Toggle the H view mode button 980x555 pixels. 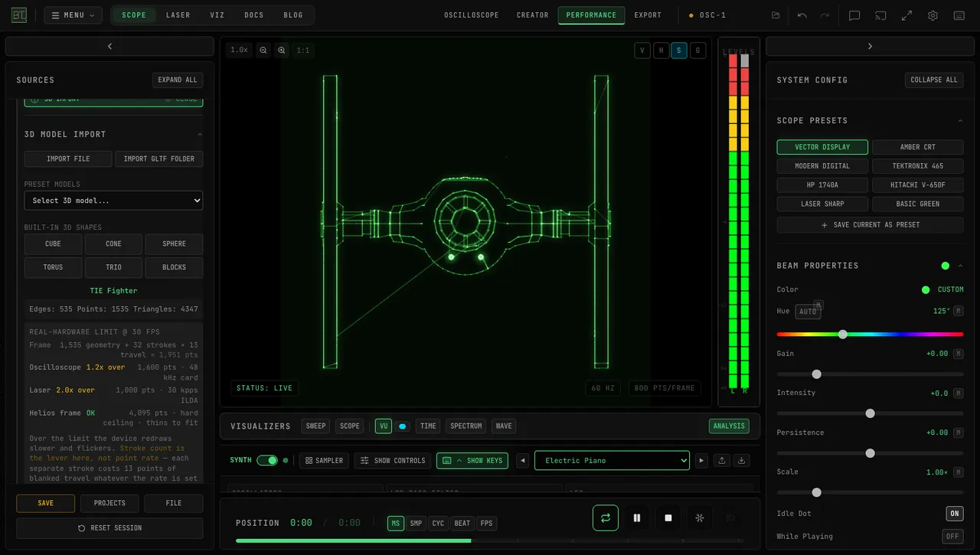pos(661,51)
